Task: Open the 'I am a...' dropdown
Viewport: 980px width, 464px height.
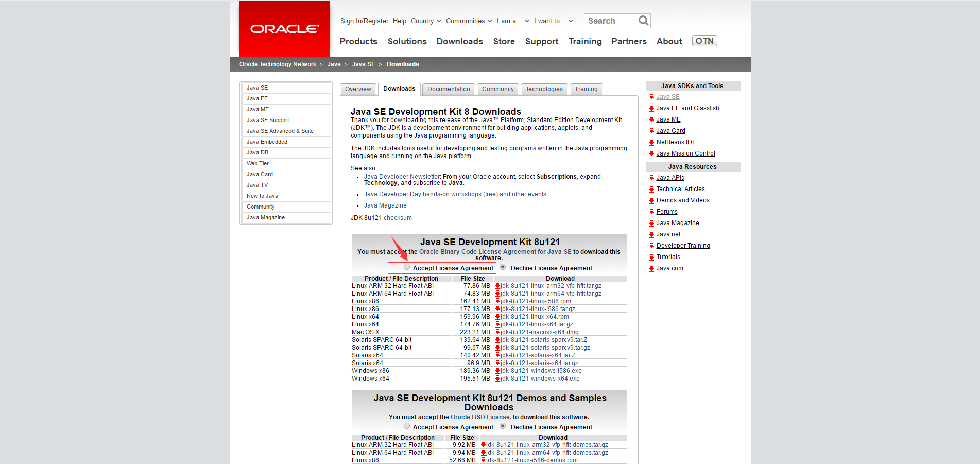Action: click(513, 21)
